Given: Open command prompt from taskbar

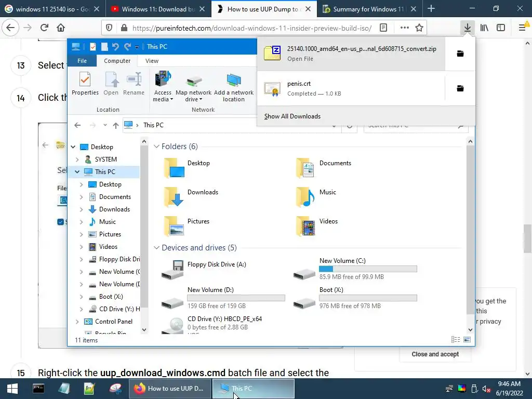Looking at the screenshot, I should pyautogui.click(x=38, y=389).
